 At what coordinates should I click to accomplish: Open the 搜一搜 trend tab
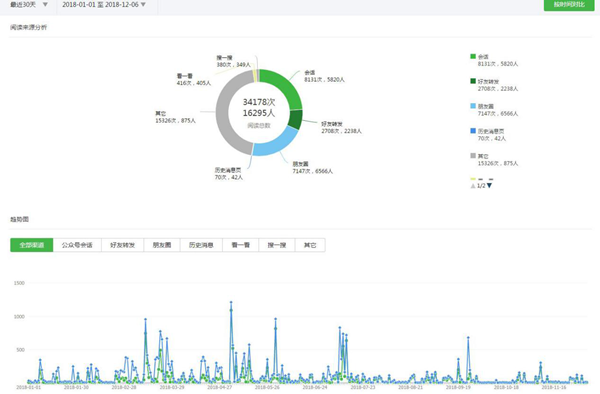pyautogui.click(x=277, y=245)
